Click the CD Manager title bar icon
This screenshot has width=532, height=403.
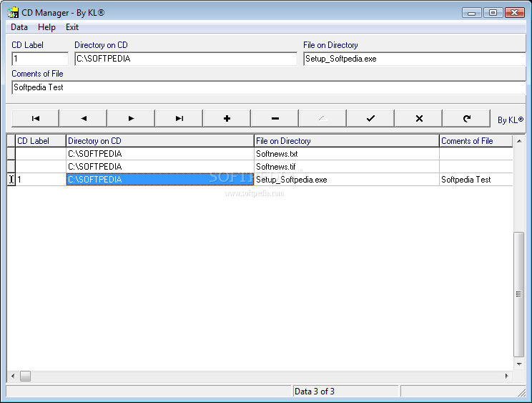13,13
